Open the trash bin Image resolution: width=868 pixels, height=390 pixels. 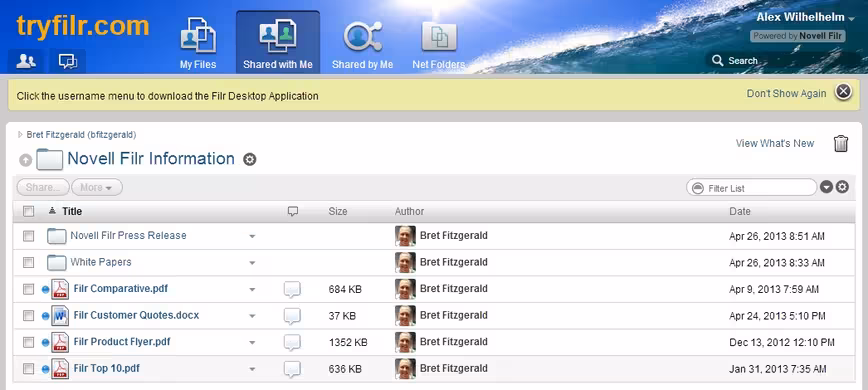click(840, 143)
